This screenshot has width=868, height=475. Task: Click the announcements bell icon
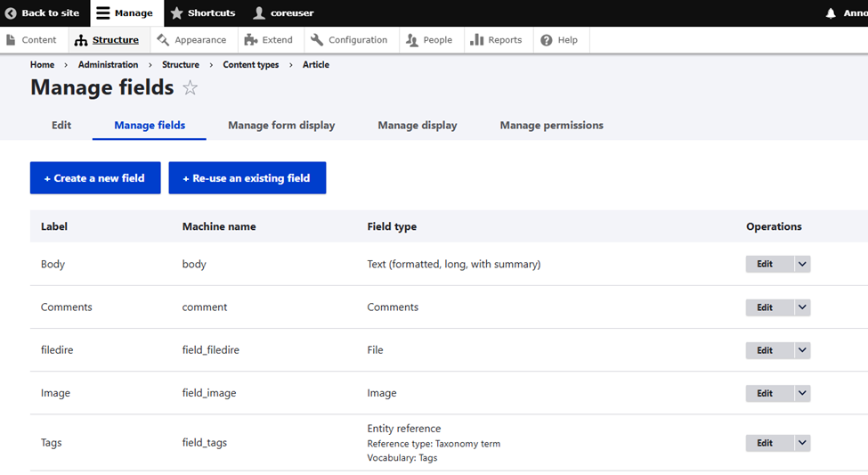tap(831, 13)
